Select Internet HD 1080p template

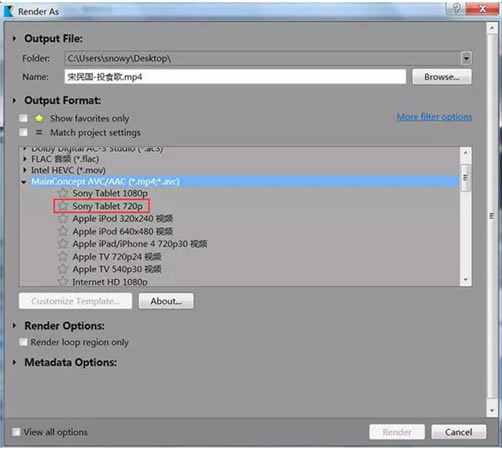[110, 282]
